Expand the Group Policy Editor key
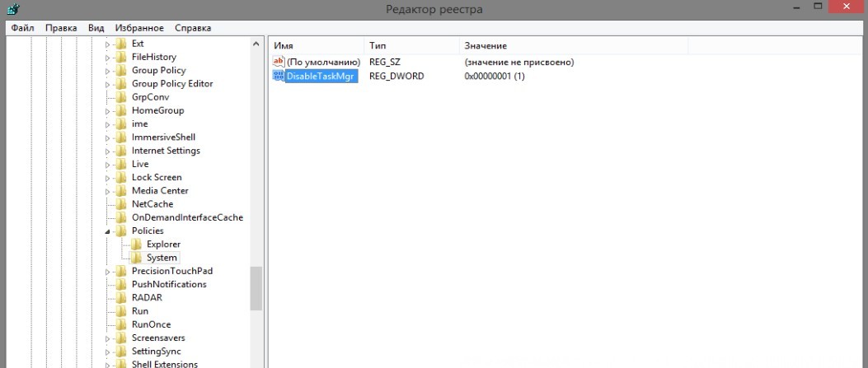Image resolution: width=868 pixels, height=368 pixels. [x=108, y=84]
